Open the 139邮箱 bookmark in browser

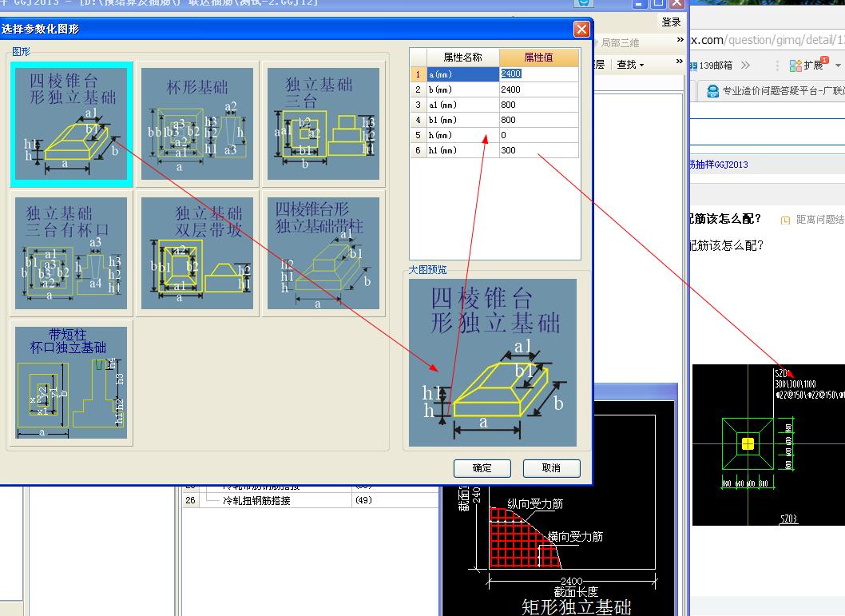711,66
